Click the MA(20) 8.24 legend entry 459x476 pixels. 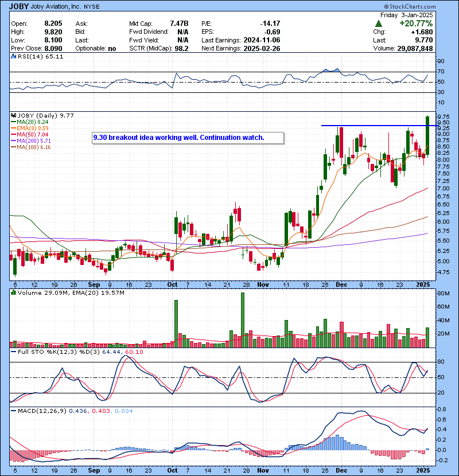point(29,122)
